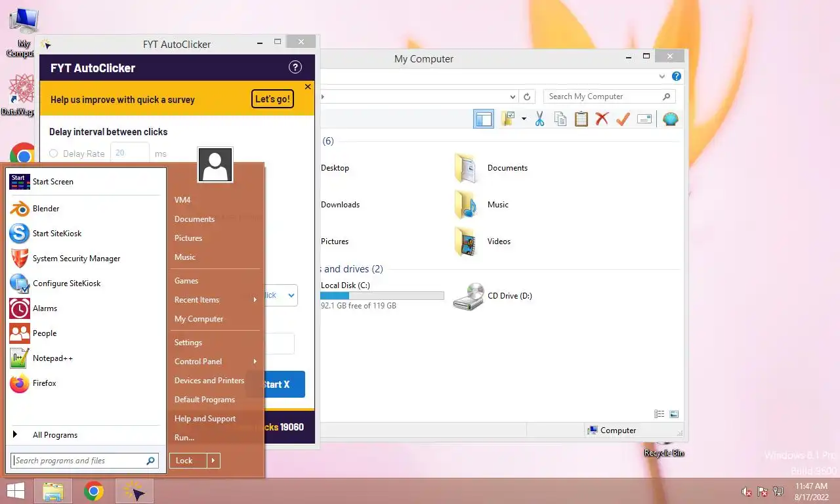
Task: Switch to details view icon in My Computer
Action: click(x=659, y=414)
